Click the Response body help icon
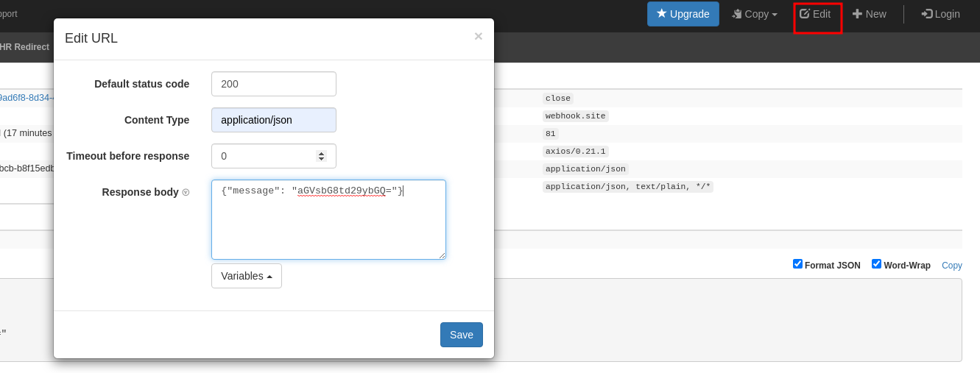 [x=186, y=193]
